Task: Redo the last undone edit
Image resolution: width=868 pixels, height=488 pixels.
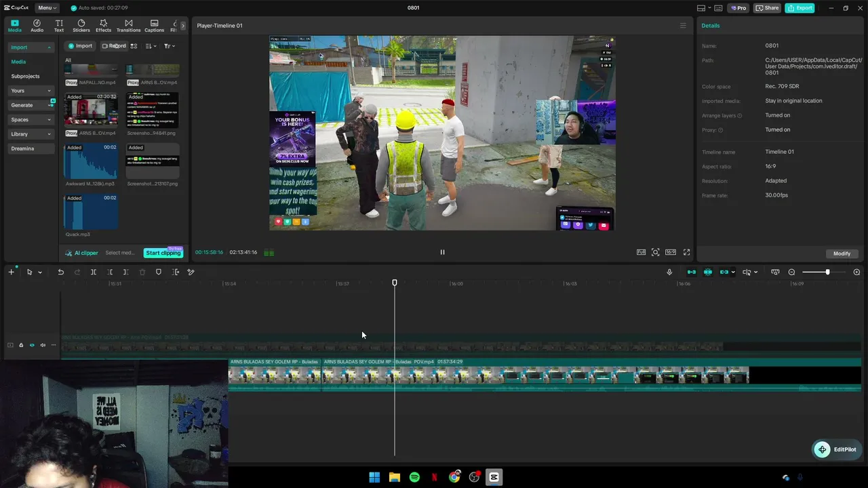Action: (77, 272)
